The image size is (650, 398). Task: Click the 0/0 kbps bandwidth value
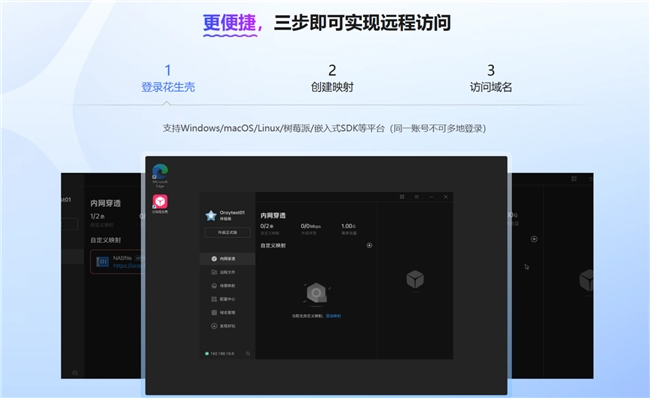[310, 226]
